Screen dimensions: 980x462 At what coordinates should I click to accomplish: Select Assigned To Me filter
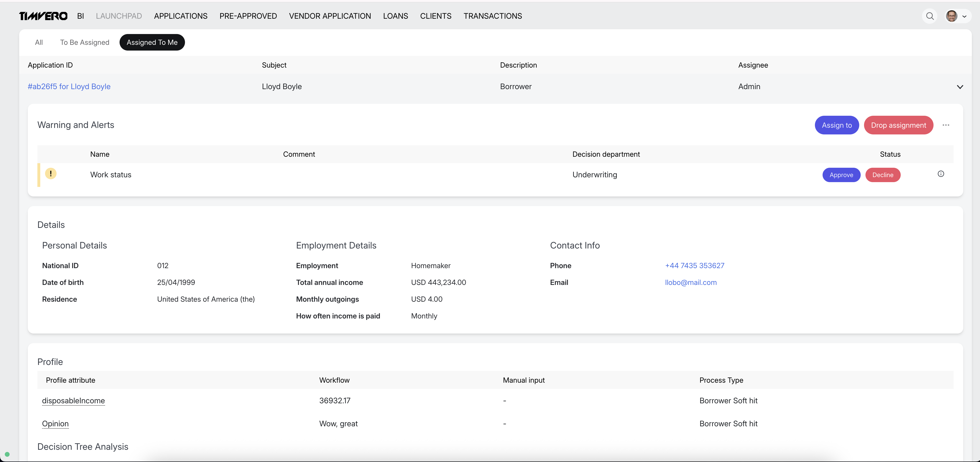[x=152, y=42]
